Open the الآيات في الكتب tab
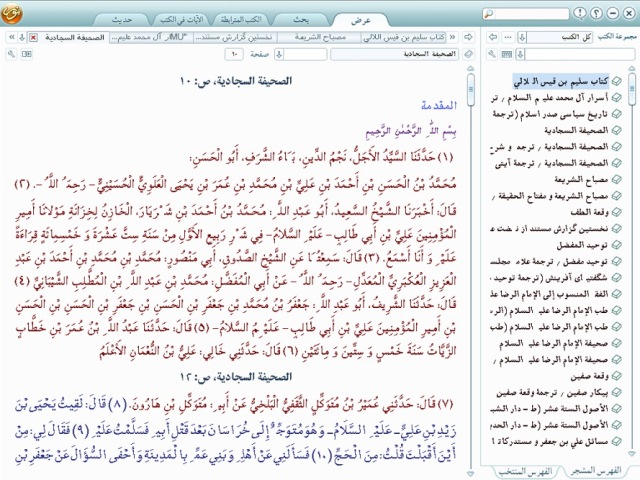This screenshot has width=640, height=480. (182, 20)
